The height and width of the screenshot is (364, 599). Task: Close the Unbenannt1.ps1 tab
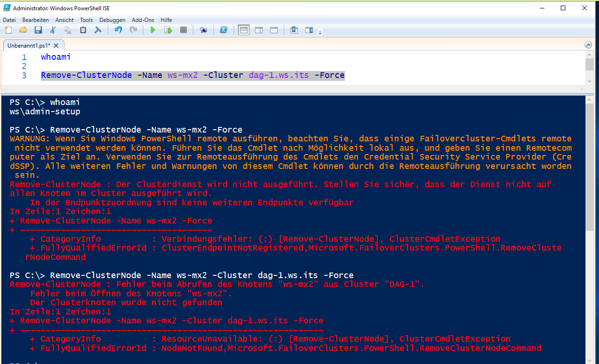pos(56,45)
